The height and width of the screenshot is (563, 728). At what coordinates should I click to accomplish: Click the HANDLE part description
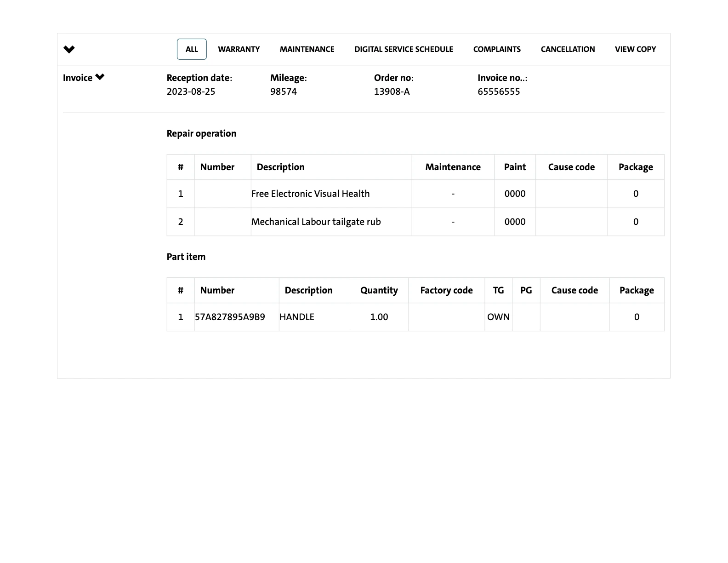point(297,317)
